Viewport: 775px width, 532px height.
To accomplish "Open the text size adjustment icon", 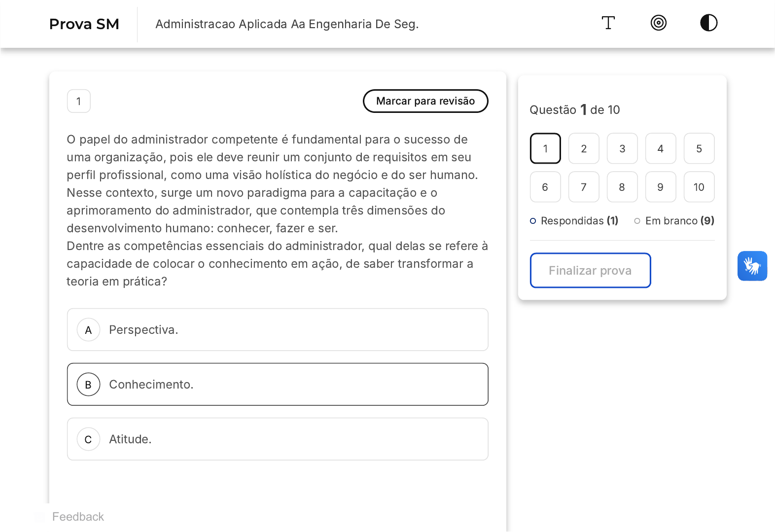I will point(608,23).
